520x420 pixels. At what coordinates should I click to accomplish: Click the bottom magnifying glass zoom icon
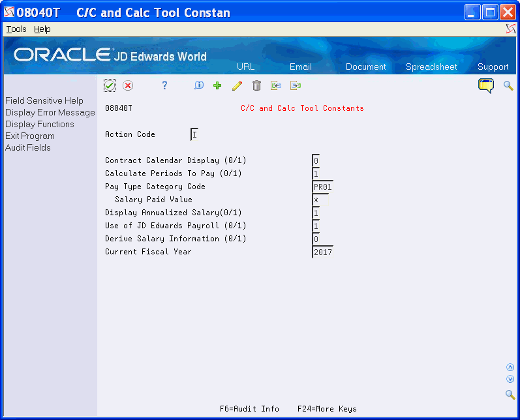click(510, 395)
